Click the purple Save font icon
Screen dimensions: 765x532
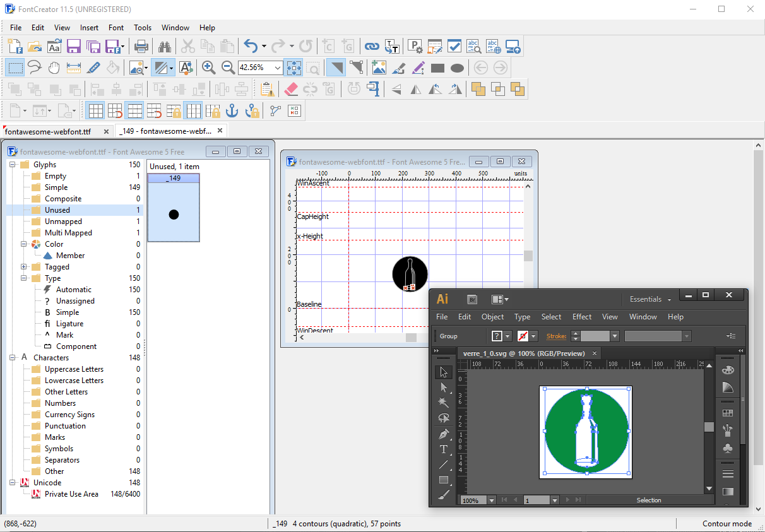coord(74,46)
